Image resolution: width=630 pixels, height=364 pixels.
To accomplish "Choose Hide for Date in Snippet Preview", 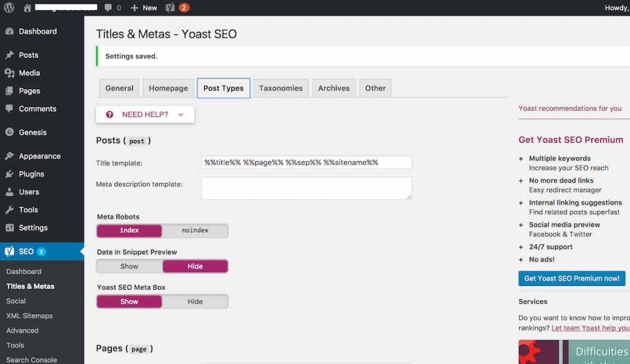I will 195,266.
